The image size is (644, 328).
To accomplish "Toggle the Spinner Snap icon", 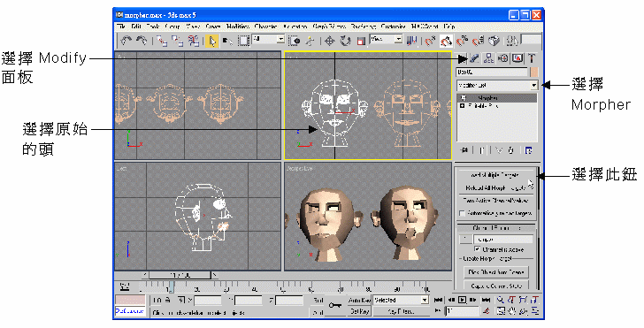I will 478,41.
